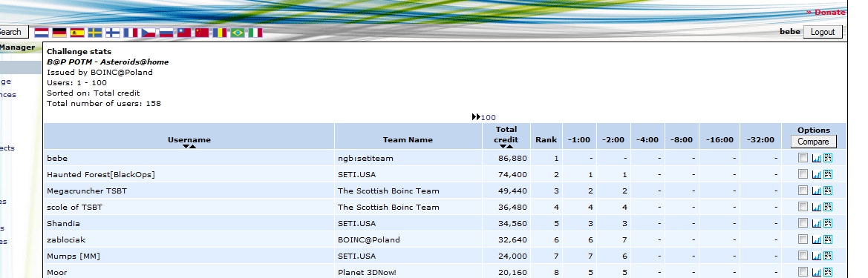868x278 pixels.
Task: Click the Italian flag icon
Action: (255, 33)
